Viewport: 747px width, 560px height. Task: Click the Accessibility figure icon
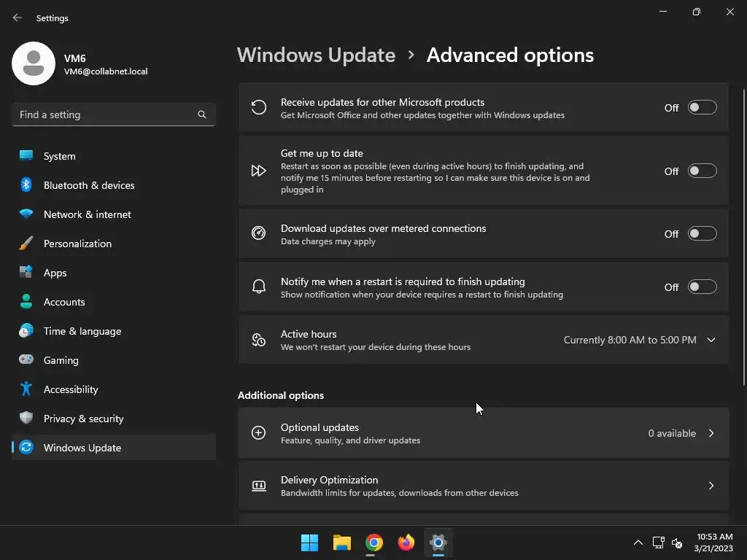tap(26, 389)
